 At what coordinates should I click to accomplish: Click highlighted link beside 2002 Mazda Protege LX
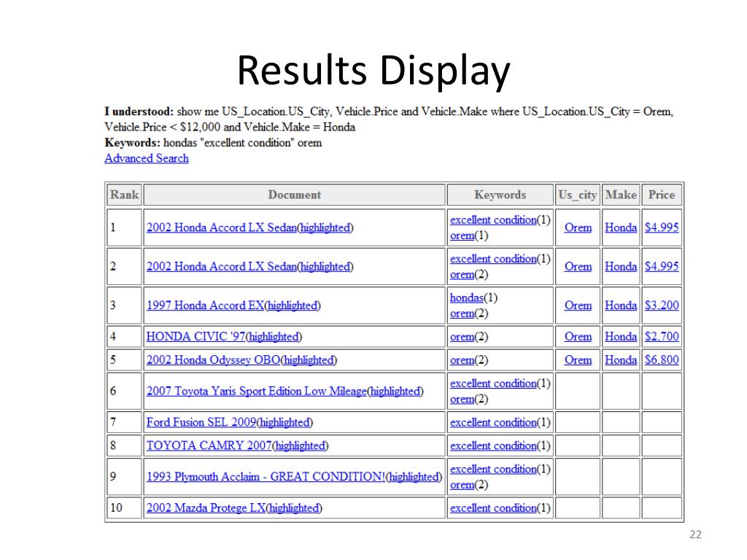295,508
